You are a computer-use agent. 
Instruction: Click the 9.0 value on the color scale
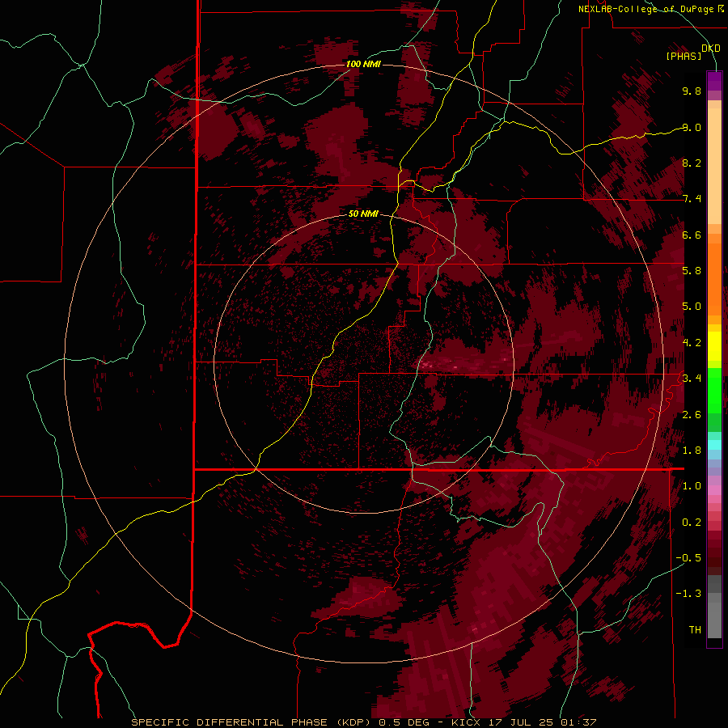pyautogui.click(x=692, y=127)
